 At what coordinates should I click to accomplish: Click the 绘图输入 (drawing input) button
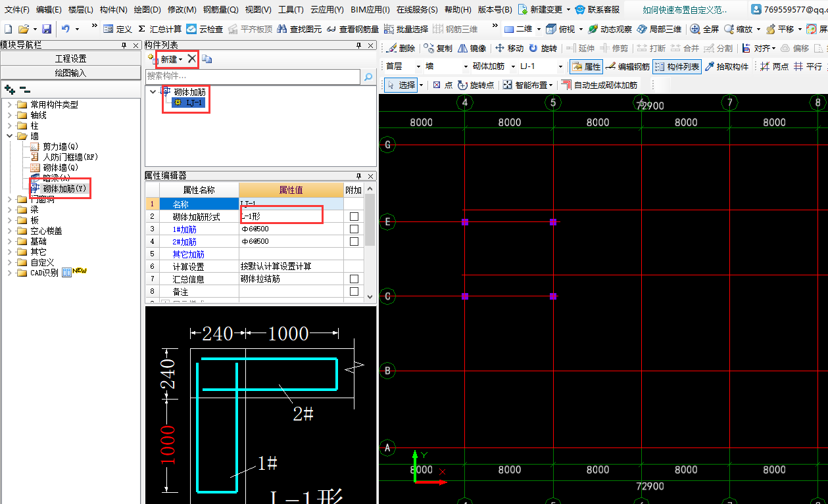pyautogui.click(x=70, y=73)
